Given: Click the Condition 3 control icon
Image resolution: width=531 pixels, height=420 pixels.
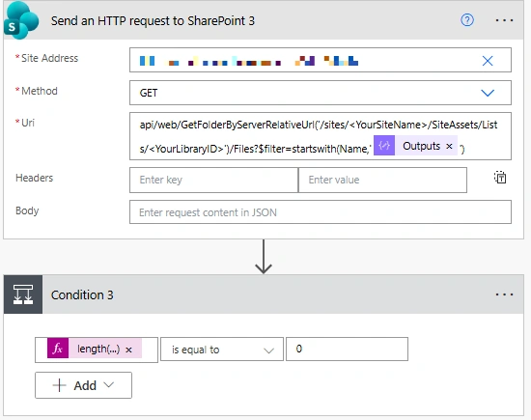Looking at the screenshot, I should (x=23, y=294).
